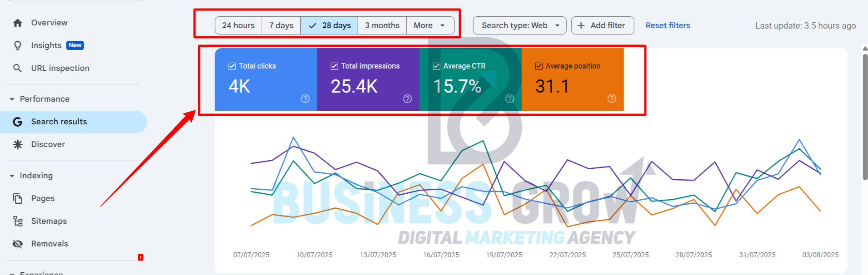The image size is (868, 275).
Task: Toggle the Average CTR checkbox
Action: coord(437,66)
